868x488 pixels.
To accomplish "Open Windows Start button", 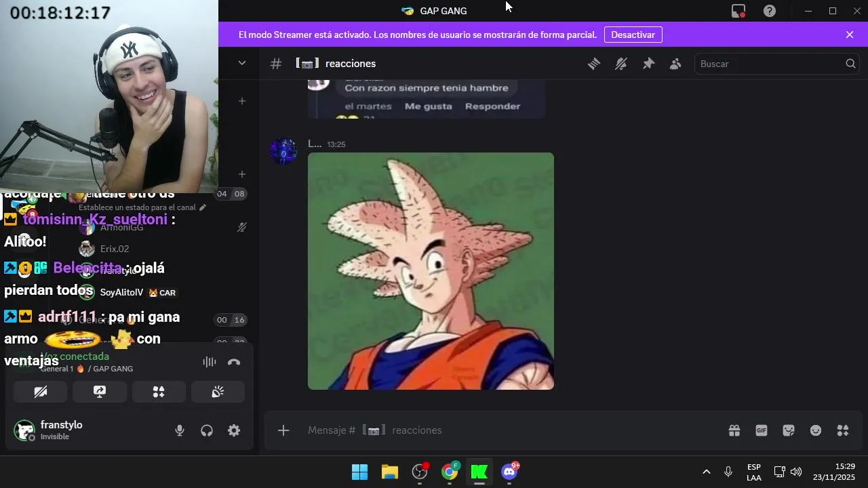I will click(360, 472).
